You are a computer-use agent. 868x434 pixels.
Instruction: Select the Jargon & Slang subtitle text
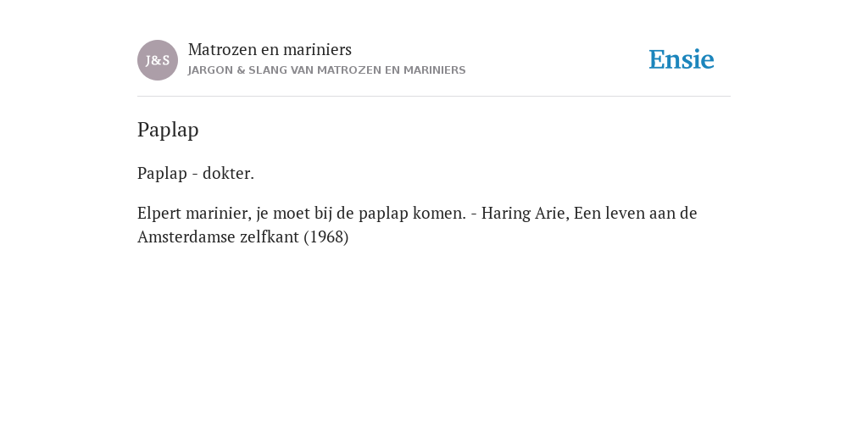(326, 70)
